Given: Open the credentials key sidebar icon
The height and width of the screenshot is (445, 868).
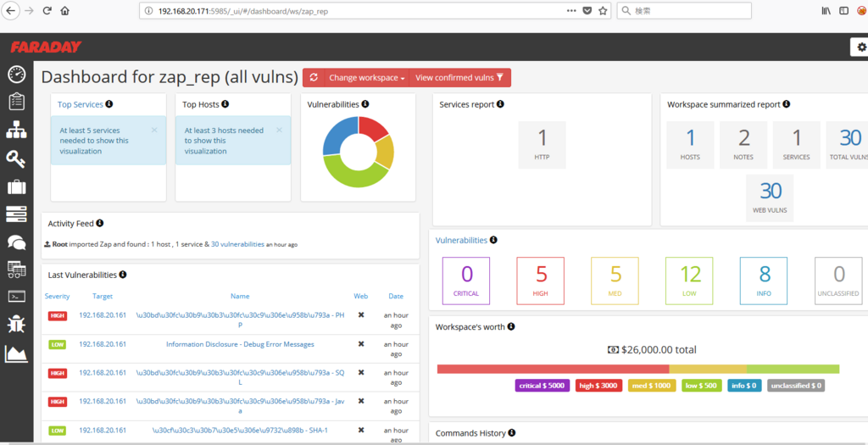Looking at the screenshot, I should click(x=17, y=159).
